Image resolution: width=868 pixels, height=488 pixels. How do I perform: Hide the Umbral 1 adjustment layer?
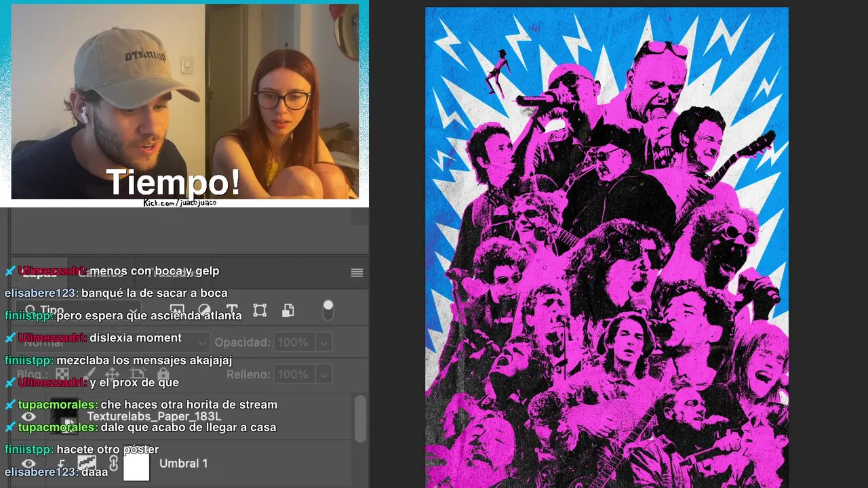click(x=28, y=464)
